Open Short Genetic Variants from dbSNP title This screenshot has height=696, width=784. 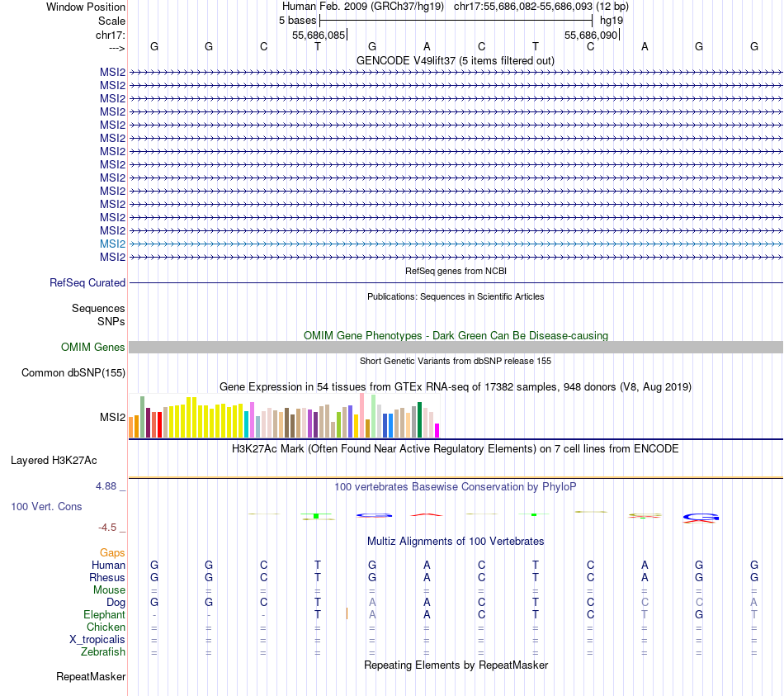[456, 361]
